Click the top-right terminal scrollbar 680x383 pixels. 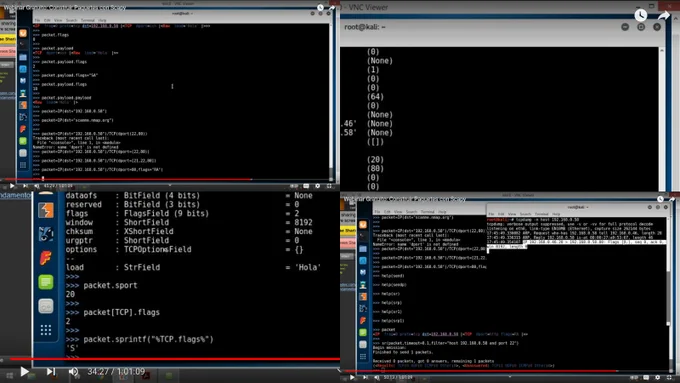pos(662,119)
